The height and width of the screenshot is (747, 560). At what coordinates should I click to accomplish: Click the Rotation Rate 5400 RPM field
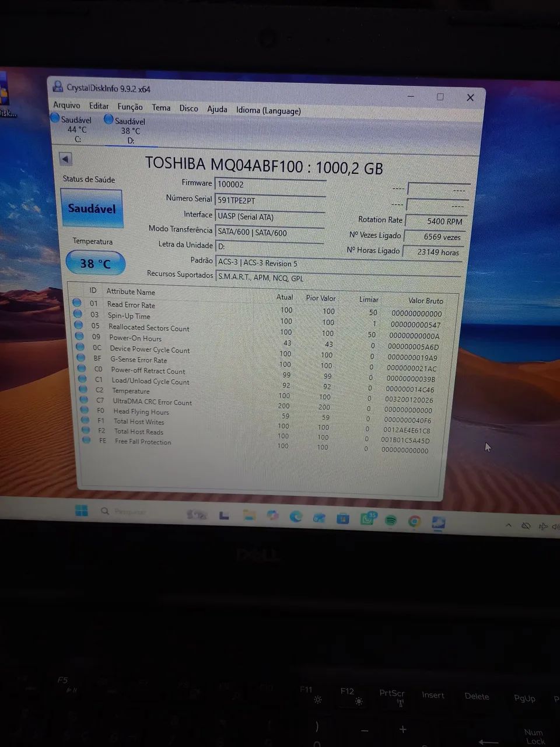coord(435,221)
